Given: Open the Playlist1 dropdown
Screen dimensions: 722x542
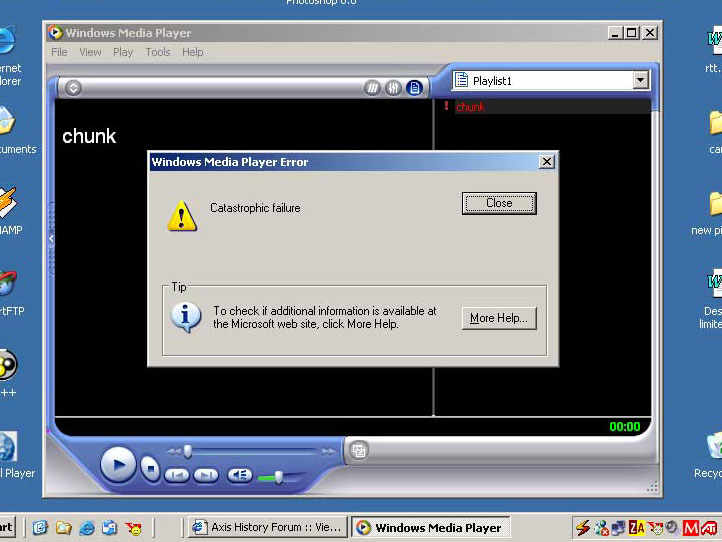Looking at the screenshot, I should [640, 80].
